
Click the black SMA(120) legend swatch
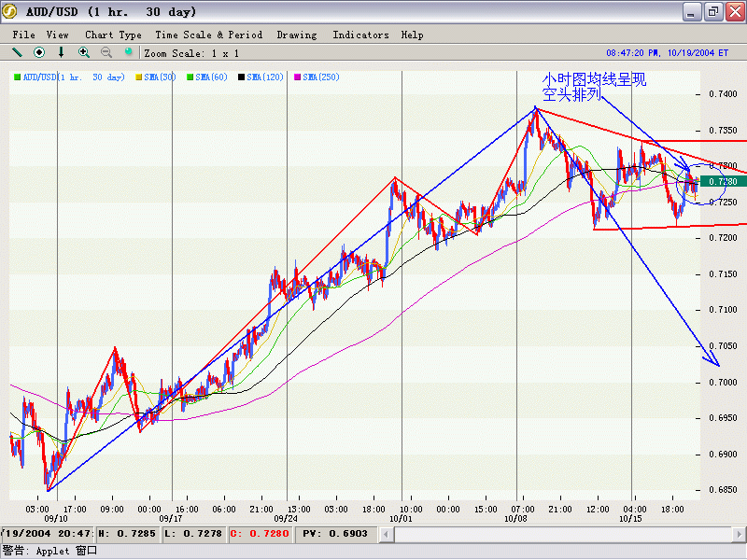pyautogui.click(x=242, y=77)
